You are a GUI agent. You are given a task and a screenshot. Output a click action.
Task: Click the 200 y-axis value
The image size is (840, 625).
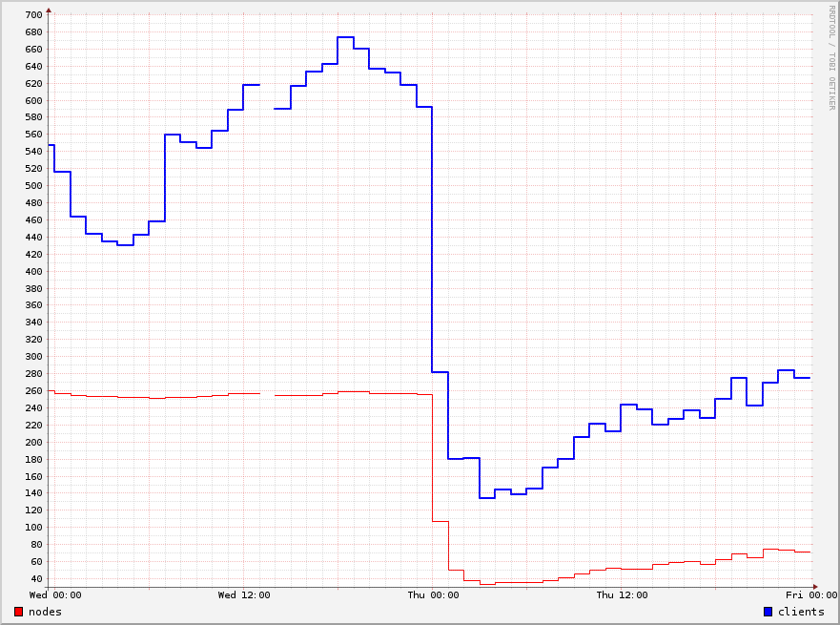click(33, 442)
